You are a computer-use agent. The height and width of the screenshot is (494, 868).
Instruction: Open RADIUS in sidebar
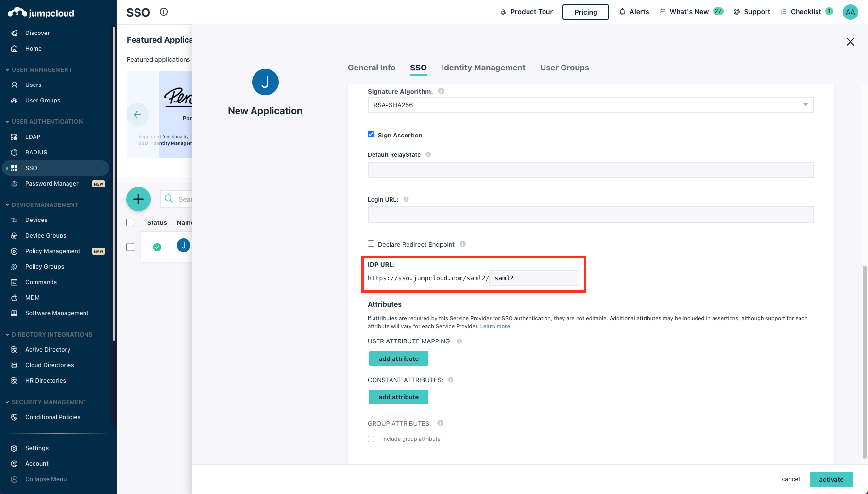pos(36,153)
